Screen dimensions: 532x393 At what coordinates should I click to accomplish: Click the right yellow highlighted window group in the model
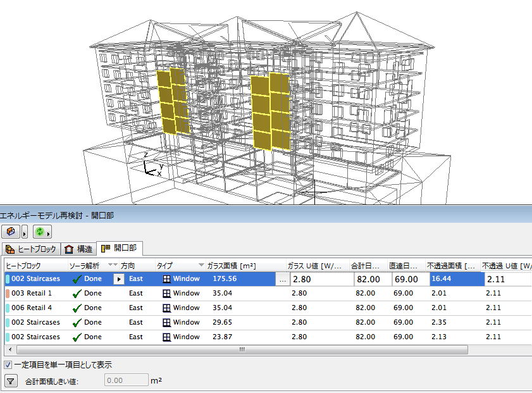point(271,111)
